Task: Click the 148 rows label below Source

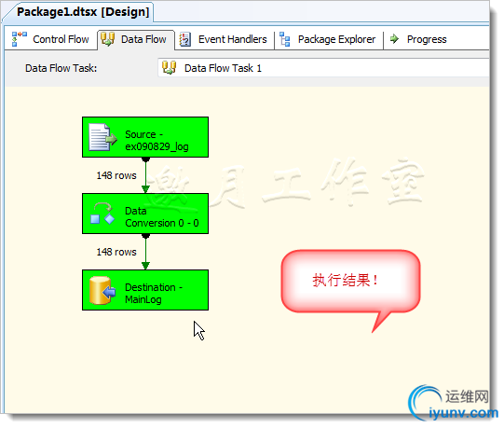Action: click(116, 175)
